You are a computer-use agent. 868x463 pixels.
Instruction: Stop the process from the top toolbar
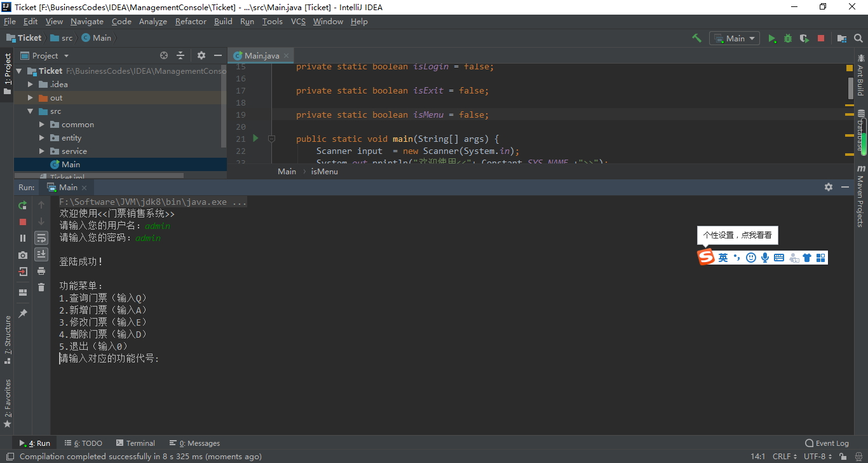[820, 38]
